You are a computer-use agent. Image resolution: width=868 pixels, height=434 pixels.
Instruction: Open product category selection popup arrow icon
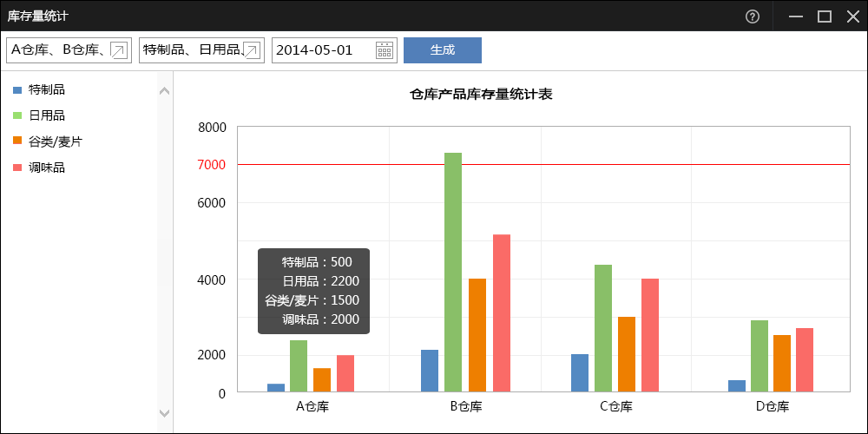point(252,50)
